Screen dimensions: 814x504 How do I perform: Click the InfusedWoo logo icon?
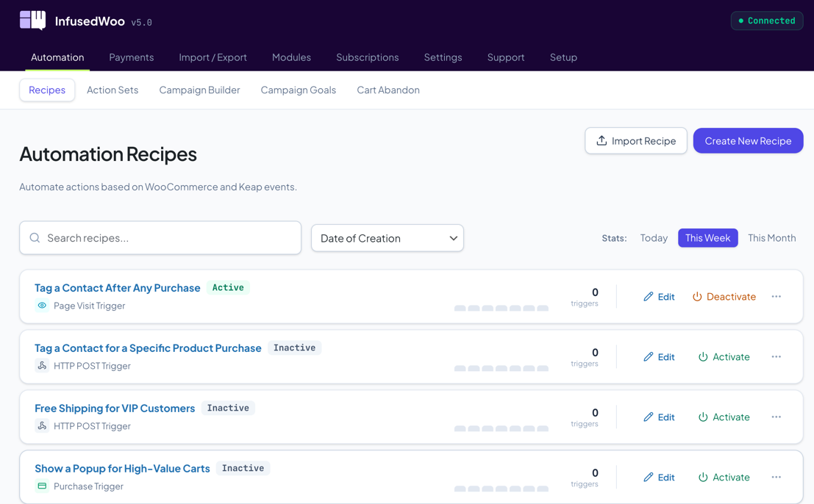click(x=32, y=21)
